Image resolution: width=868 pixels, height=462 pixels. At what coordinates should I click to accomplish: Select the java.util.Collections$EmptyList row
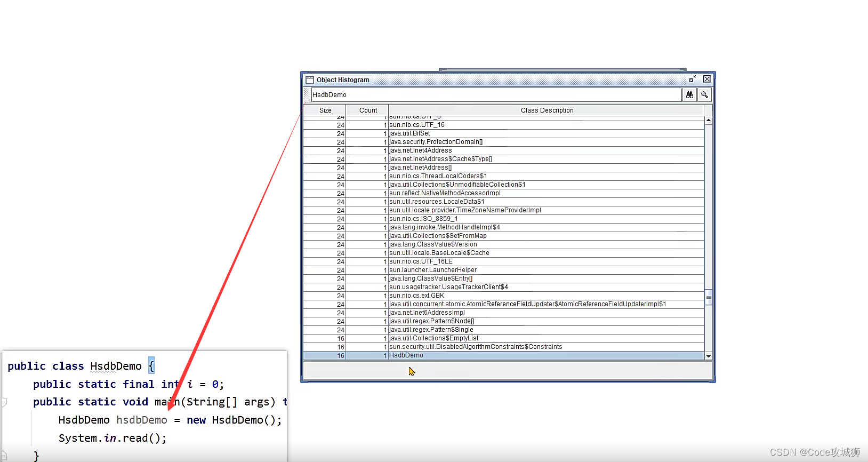pyautogui.click(x=504, y=338)
